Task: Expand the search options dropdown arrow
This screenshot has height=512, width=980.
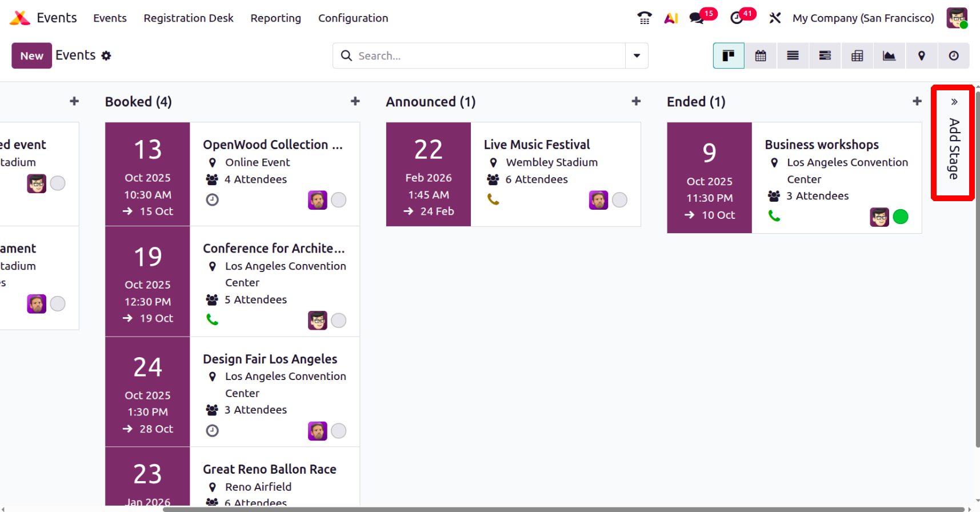Action: (637, 56)
